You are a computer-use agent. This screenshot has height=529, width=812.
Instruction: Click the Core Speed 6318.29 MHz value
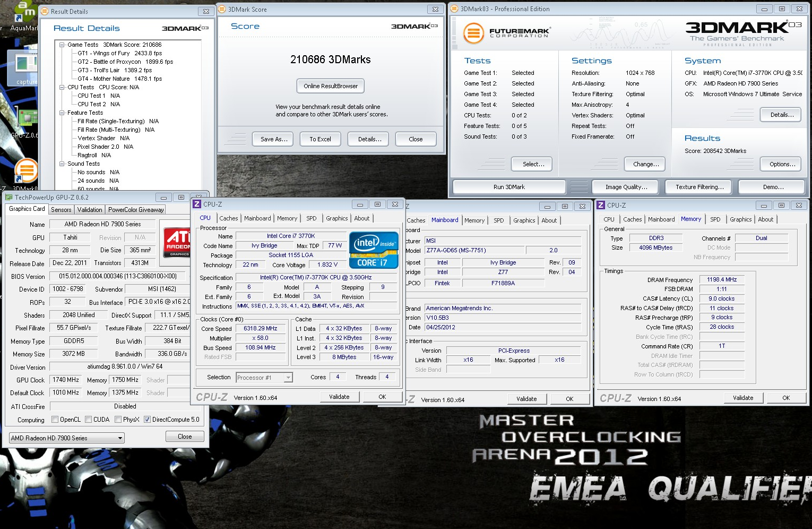pyautogui.click(x=260, y=329)
